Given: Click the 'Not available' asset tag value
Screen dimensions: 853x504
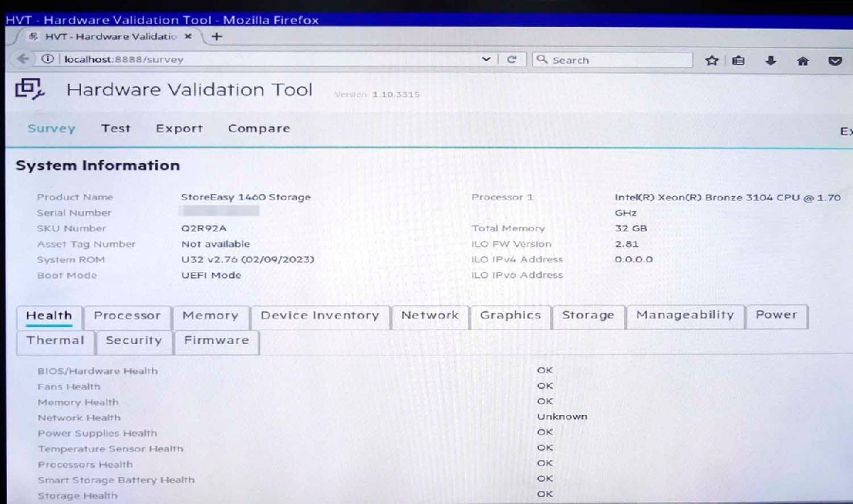Looking at the screenshot, I should [x=216, y=245].
